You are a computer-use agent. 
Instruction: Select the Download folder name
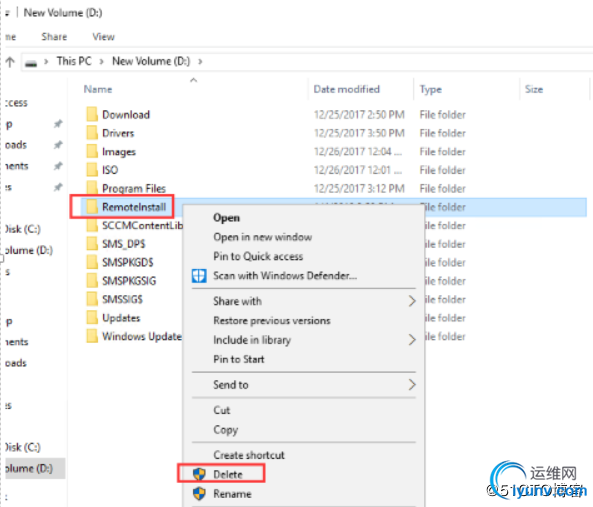pyautogui.click(x=126, y=115)
